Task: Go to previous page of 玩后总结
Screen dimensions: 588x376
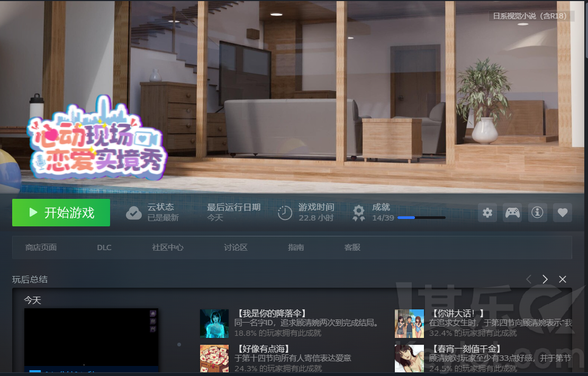Action: tap(528, 279)
